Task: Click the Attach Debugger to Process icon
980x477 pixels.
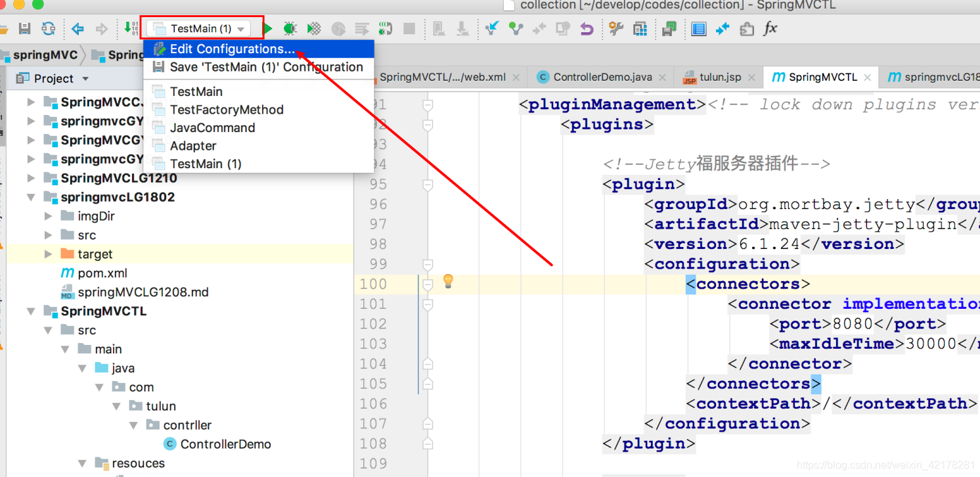Action: pos(385,29)
